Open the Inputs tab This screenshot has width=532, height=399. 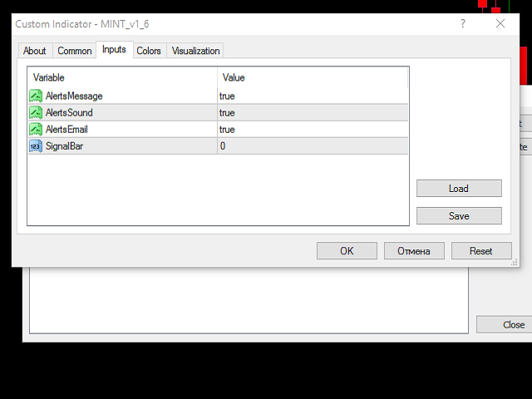point(115,50)
